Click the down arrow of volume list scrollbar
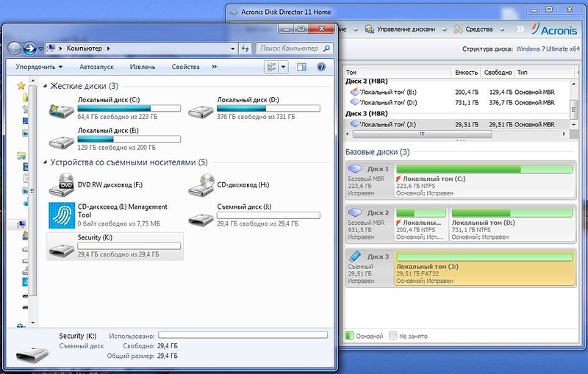 click(x=574, y=124)
